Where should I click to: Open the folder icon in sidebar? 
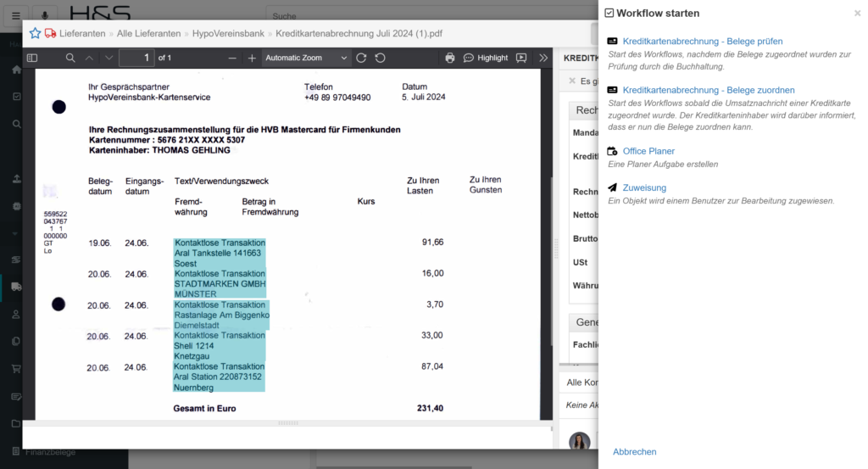[x=16, y=423]
